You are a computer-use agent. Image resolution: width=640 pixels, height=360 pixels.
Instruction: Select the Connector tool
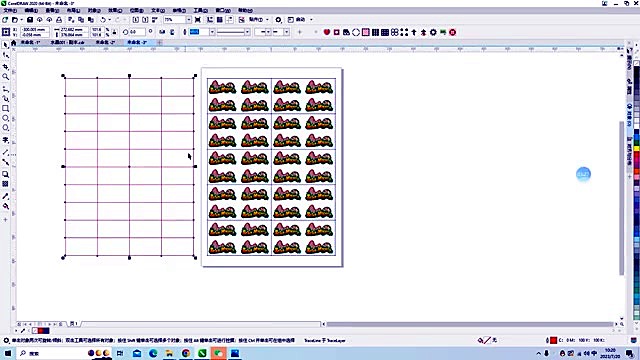5,162
